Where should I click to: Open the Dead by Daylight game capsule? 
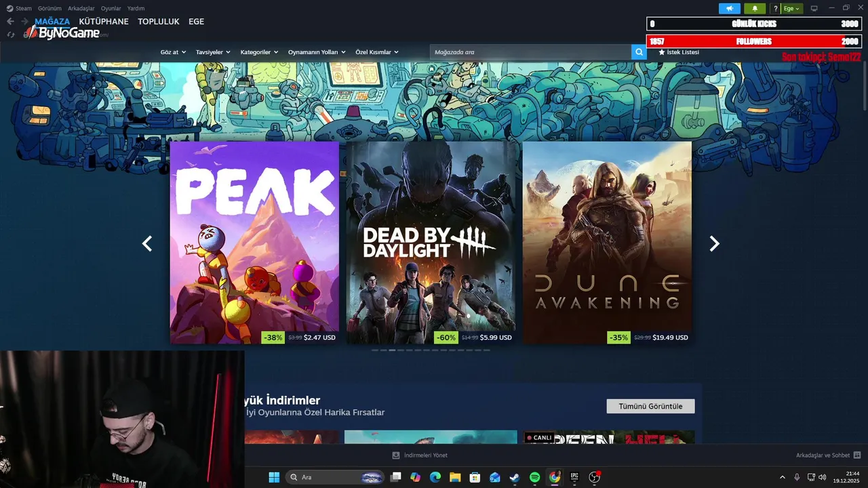tap(431, 243)
